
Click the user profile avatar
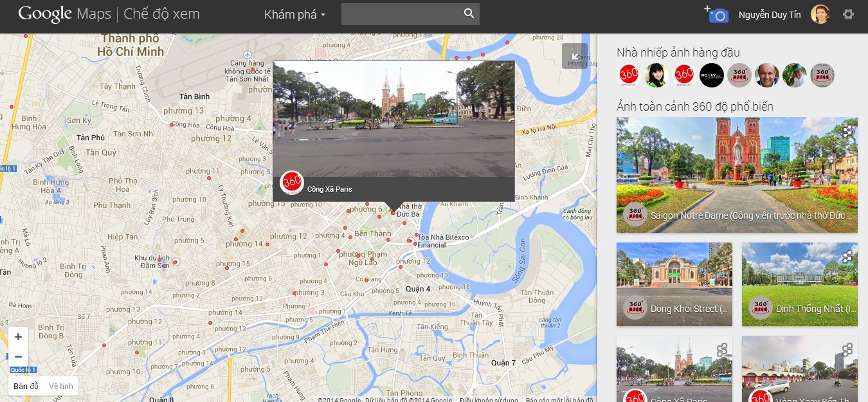pyautogui.click(x=820, y=14)
